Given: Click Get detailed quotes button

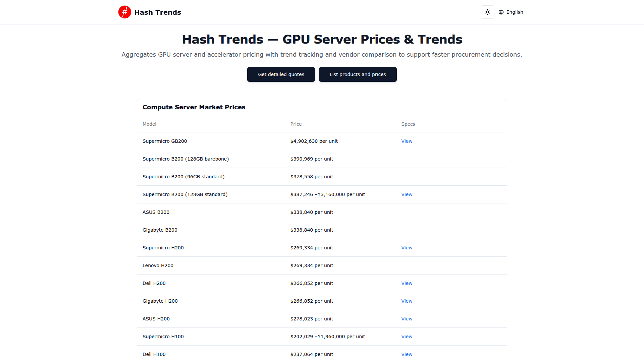Looking at the screenshot, I should coord(281,74).
